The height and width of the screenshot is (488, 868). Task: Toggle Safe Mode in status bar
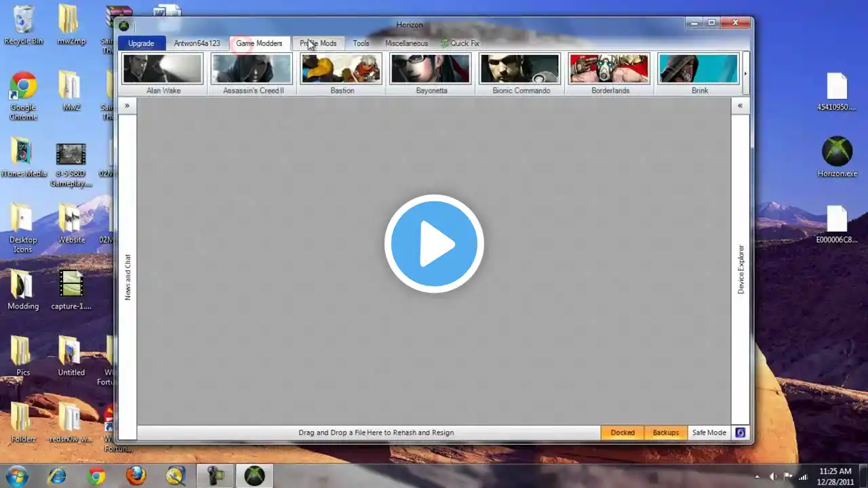click(x=709, y=432)
